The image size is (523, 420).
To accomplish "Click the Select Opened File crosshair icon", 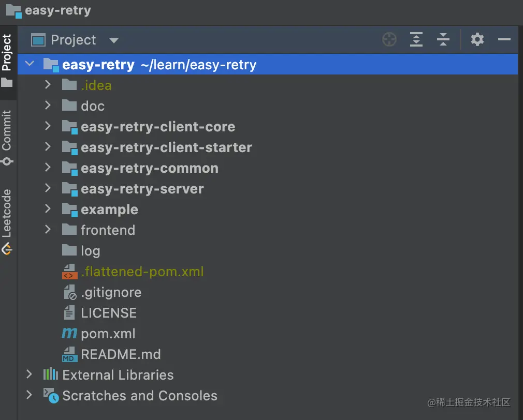I will [389, 40].
